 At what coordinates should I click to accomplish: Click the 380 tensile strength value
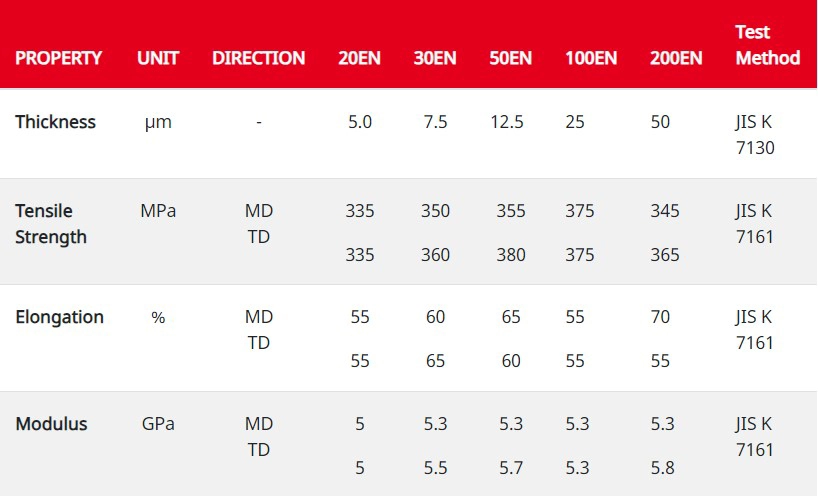(511, 255)
